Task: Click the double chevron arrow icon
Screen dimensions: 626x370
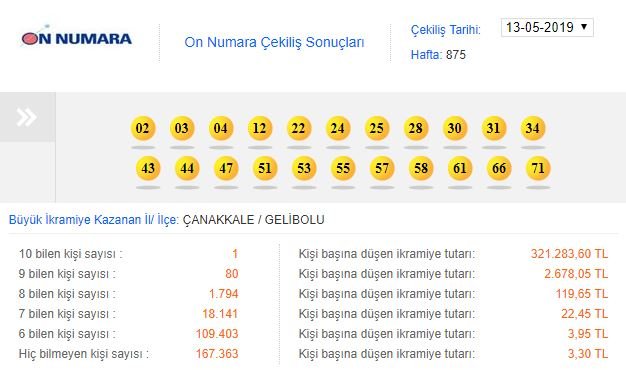Action: point(27,117)
